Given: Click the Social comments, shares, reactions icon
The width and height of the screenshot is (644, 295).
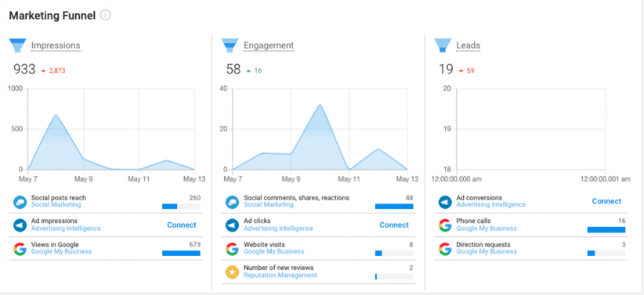Looking at the screenshot, I should tap(232, 202).
